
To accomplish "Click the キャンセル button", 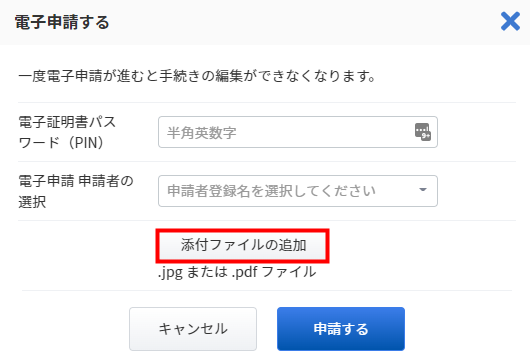I will (x=193, y=329).
